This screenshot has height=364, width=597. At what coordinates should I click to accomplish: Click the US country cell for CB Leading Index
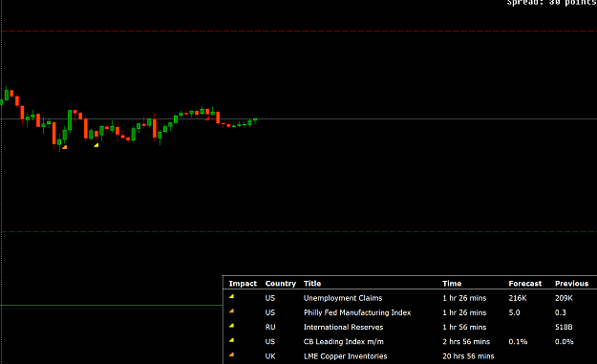tap(270, 341)
